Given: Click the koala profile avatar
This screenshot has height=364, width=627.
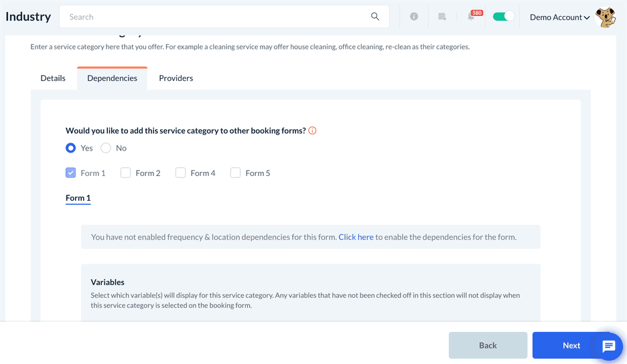Looking at the screenshot, I should (x=606, y=17).
